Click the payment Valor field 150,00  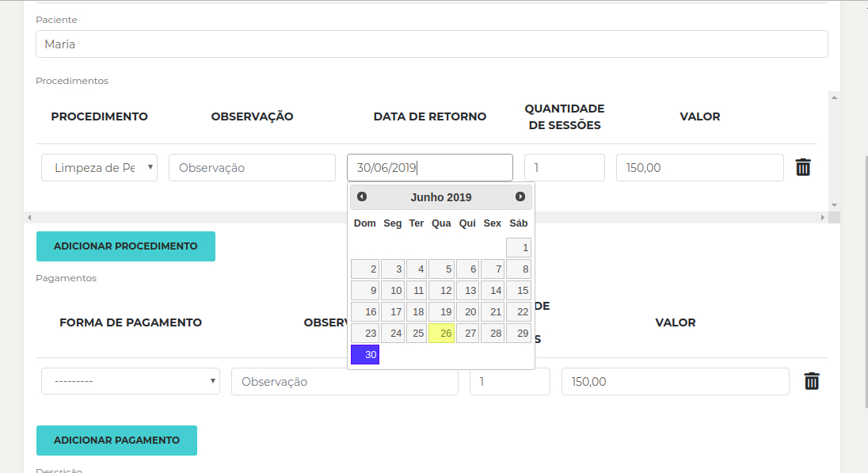[676, 381]
